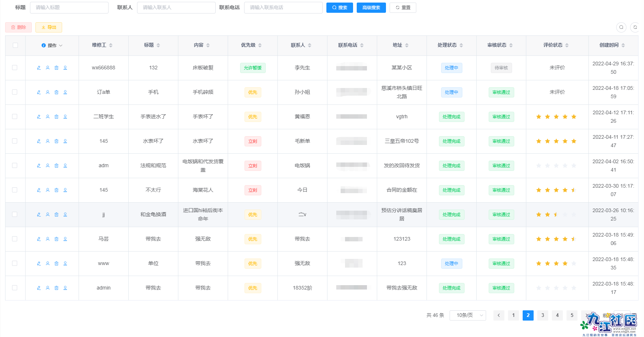Image resolution: width=644 pixels, height=337 pixels.
Task: Click the delete trash icon for 订a单 row
Action: (x=56, y=92)
